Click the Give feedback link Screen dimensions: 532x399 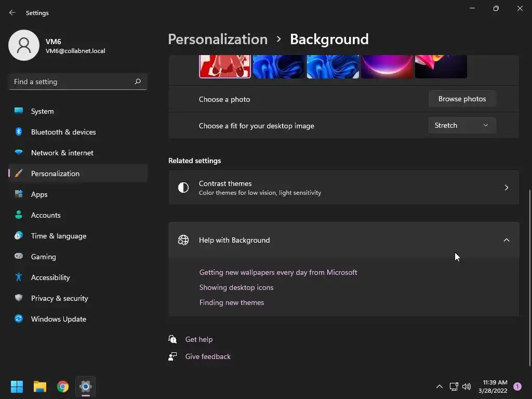click(x=208, y=356)
